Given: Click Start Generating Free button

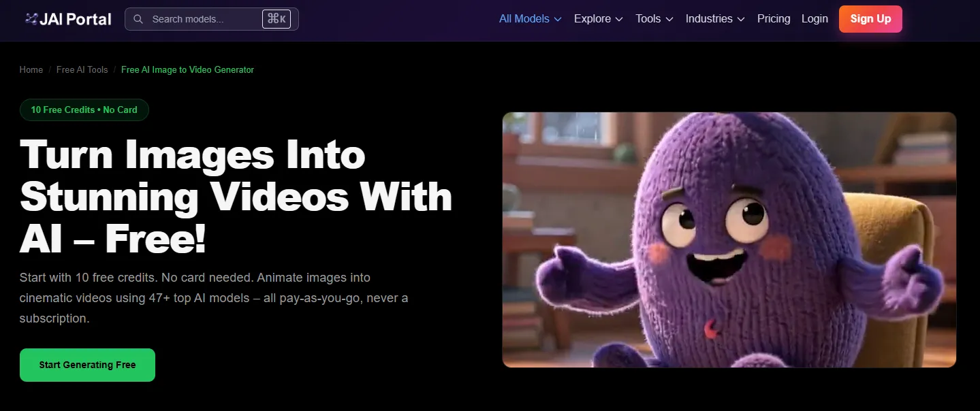Looking at the screenshot, I should (87, 365).
